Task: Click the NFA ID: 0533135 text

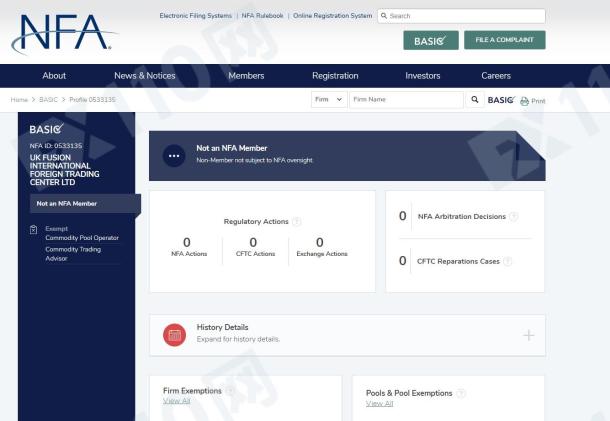Action: 56,146
